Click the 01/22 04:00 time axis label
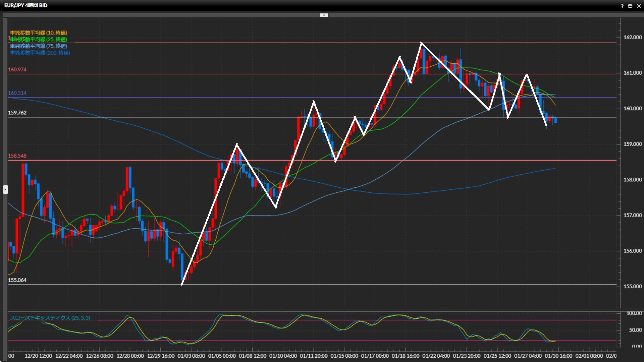Image resolution: width=644 pixels, height=362 pixels. [436, 356]
